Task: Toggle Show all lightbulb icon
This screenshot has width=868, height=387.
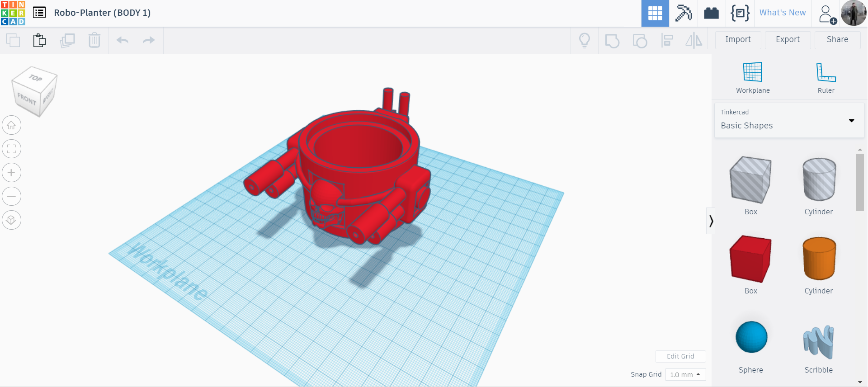Action: 585,41
